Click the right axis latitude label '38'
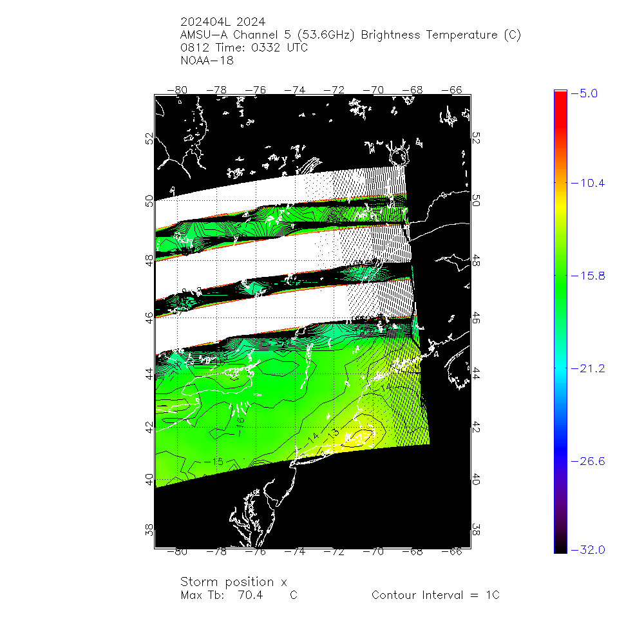This screenshot has height=644, width=644. pyautogui.click(x=476, y=530)
